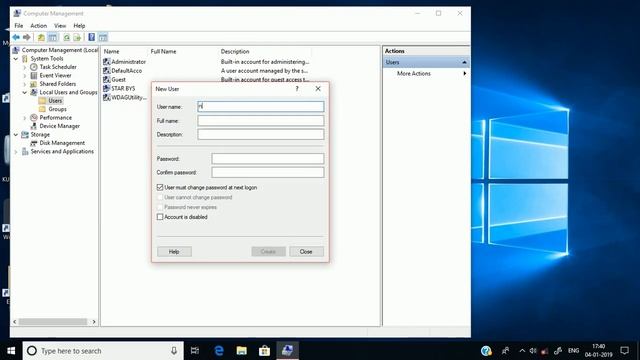Viewport: 640px width, 360px height.
Task: Show hidden icons in the system tray
Action: [522, 351]
